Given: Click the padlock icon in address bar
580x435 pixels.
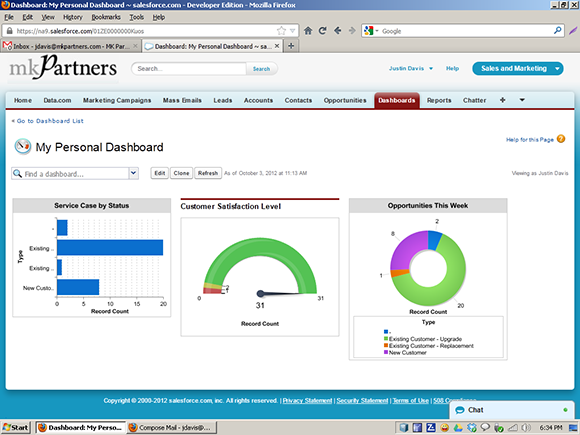Looking at the screenshot, I should pos(10,31).
